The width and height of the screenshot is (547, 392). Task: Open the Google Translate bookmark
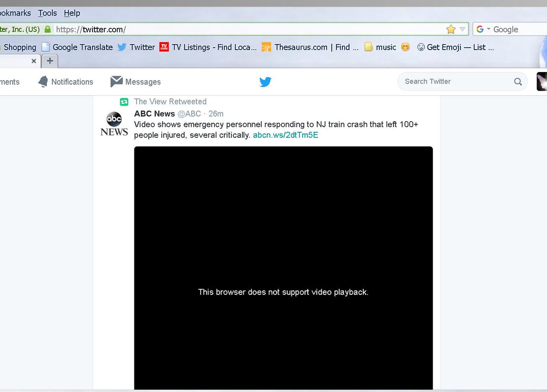(77, 47)
